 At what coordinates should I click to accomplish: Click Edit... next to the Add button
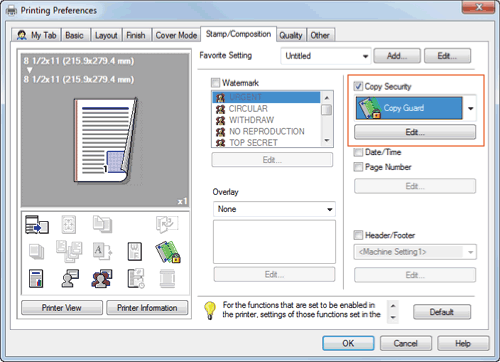pyautogui.click(x=447, y=56)
